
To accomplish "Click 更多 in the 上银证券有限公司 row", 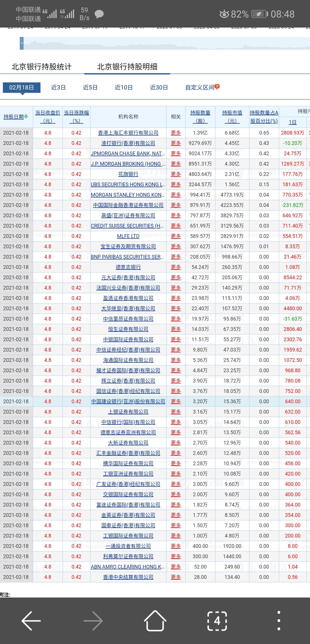I will click(x=176, y=412).
